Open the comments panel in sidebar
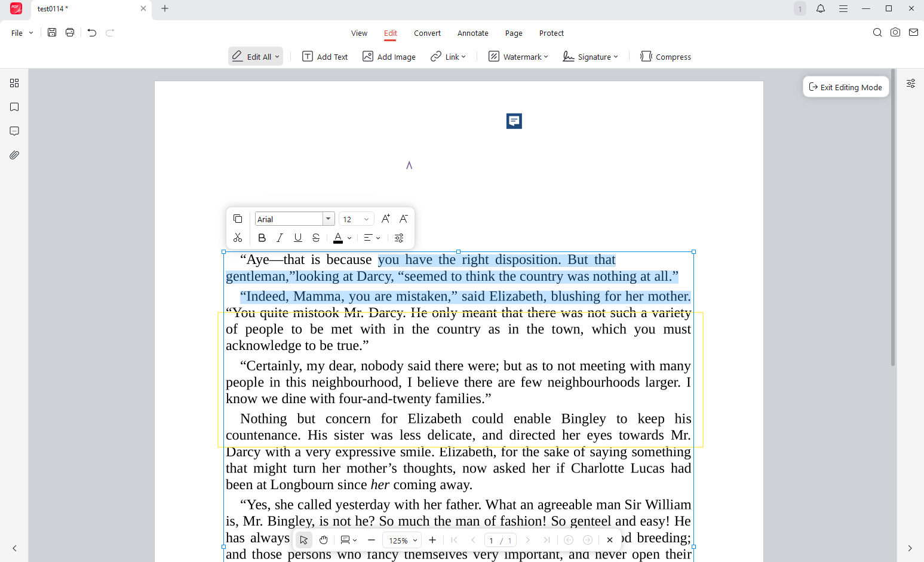 point(14,131)
